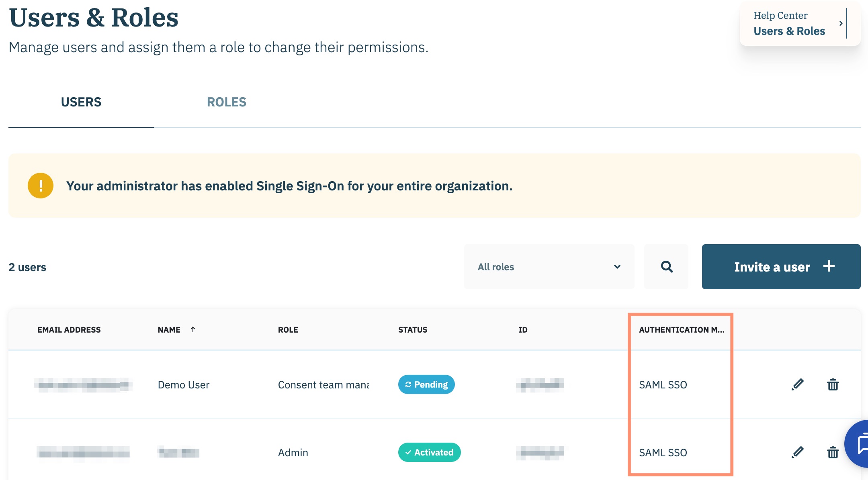Click the Role column header

point(288,330)
